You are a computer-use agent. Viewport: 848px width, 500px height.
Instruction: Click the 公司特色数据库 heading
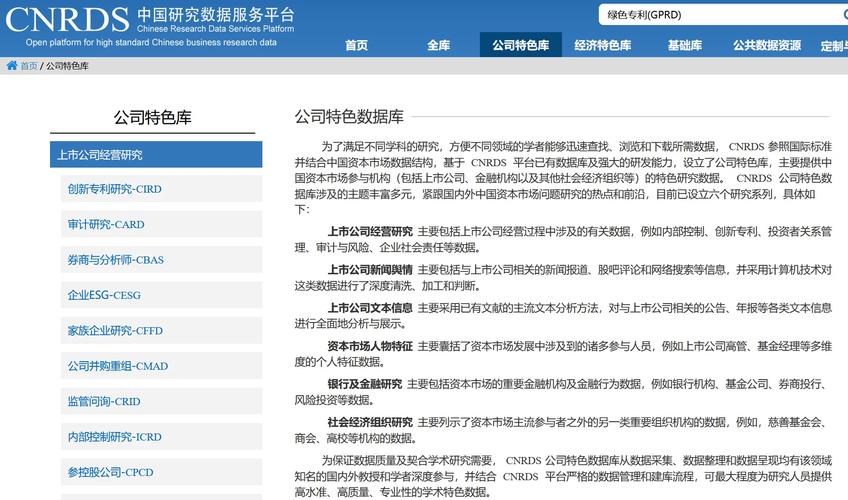pyautogui.click(x=349, y=116)
